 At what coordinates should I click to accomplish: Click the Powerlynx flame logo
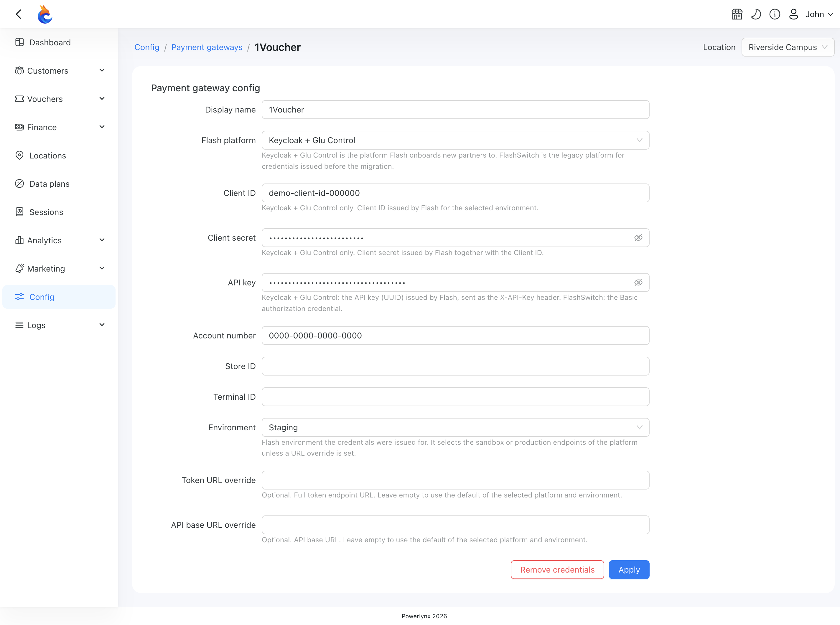(x=45, y=14)
